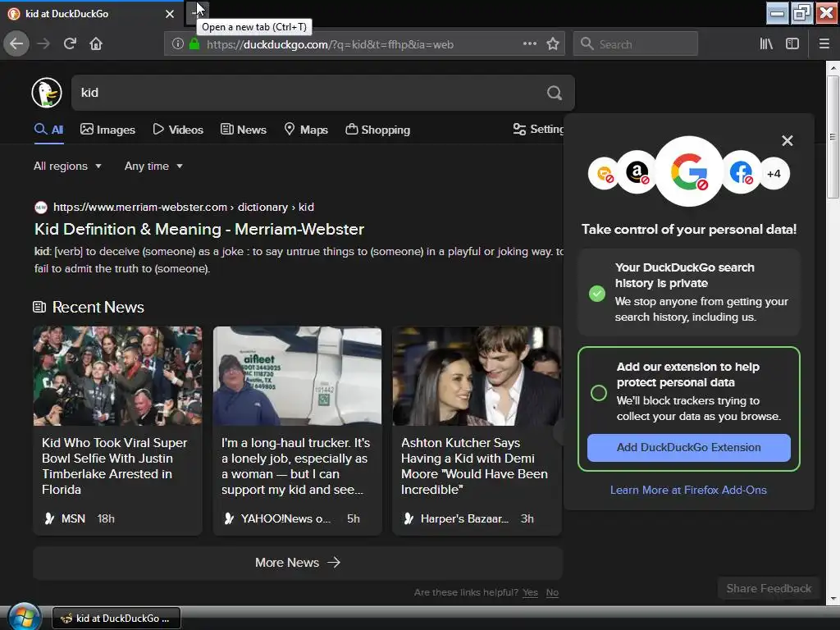840x630 pixels.
Task: Answer No to links helpful
Action: pos(552,592)
